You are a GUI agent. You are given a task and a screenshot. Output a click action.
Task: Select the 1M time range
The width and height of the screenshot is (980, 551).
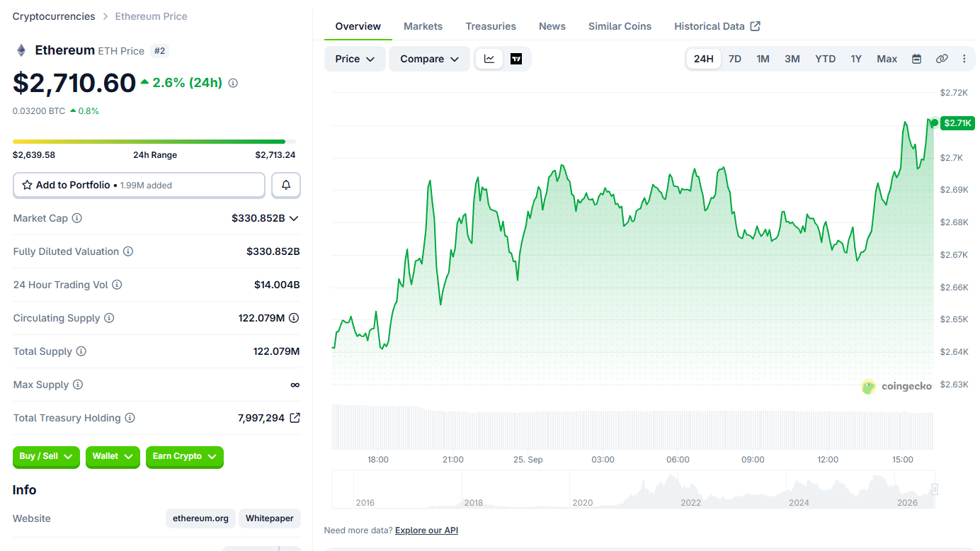pyautogui.click(x=763, y=59)
